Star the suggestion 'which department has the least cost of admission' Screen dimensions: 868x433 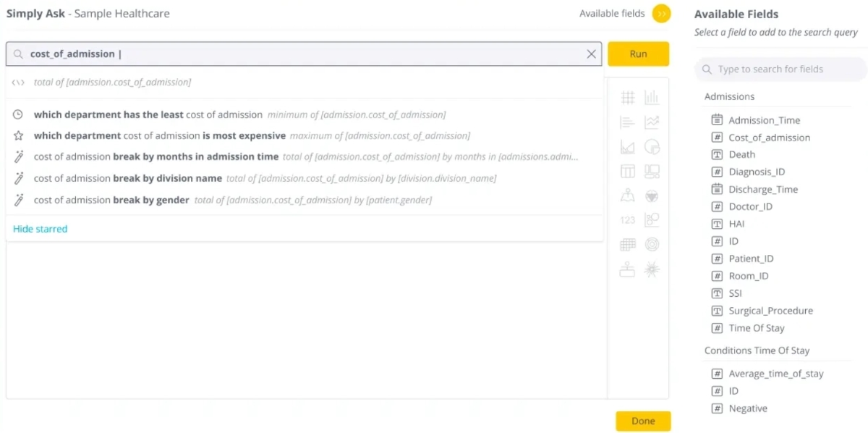pos(17,114)
